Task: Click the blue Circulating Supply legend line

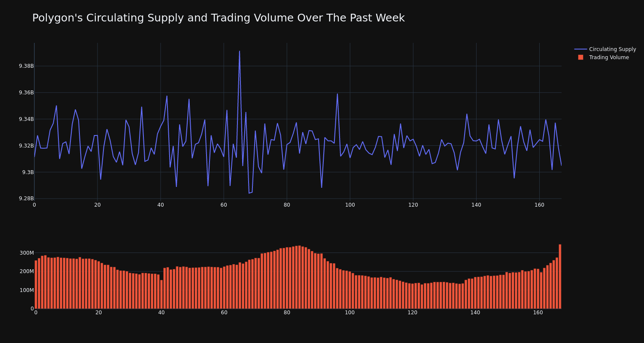Action: (x=580, y=49)
